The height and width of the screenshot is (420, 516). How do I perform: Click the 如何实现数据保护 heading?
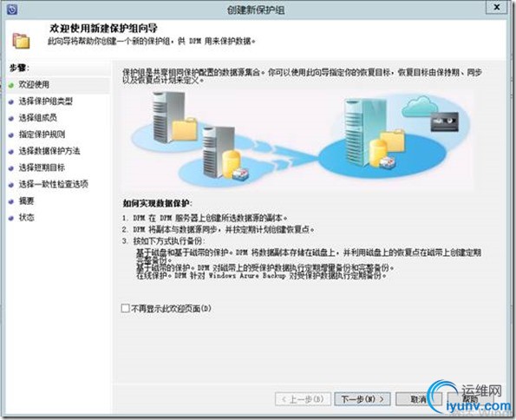point(157,203)
